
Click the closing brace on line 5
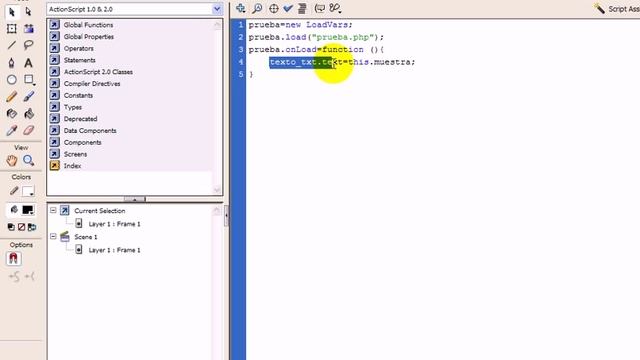coord(251,74)
